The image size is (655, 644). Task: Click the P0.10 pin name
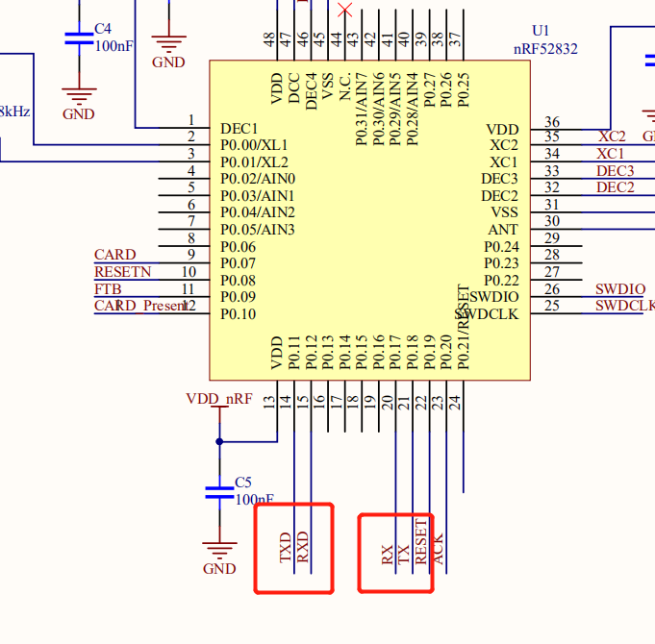tap(239, 314)
